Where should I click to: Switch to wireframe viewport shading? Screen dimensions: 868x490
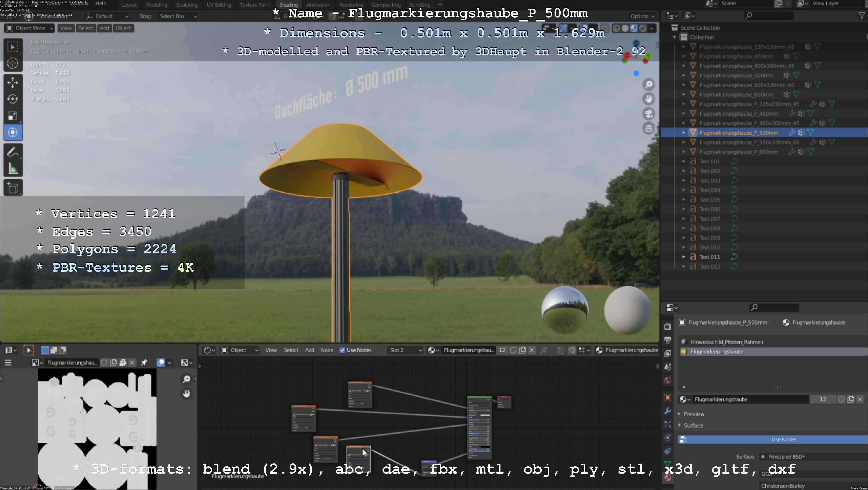pos(616,28)
